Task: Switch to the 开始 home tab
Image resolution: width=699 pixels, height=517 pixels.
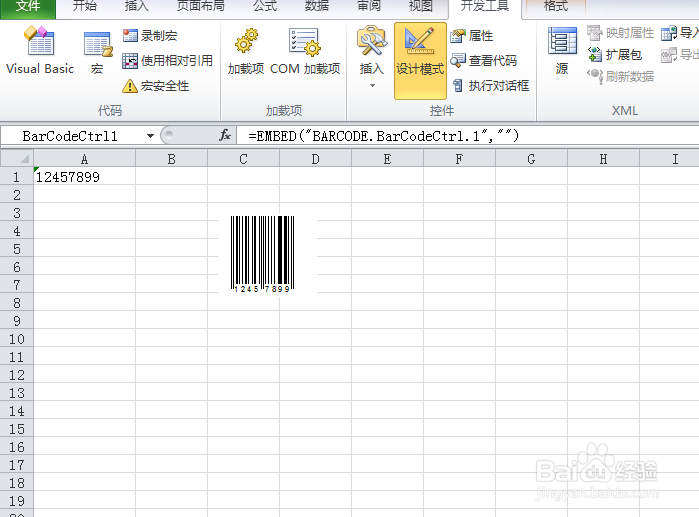Action: point(85,6)
